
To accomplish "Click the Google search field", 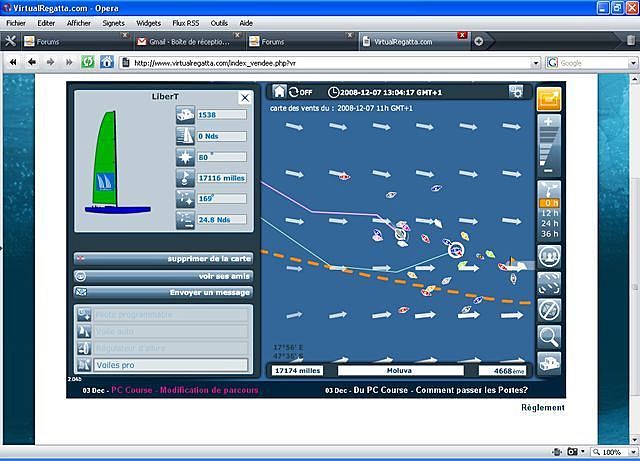I will (x=593, y=63).
